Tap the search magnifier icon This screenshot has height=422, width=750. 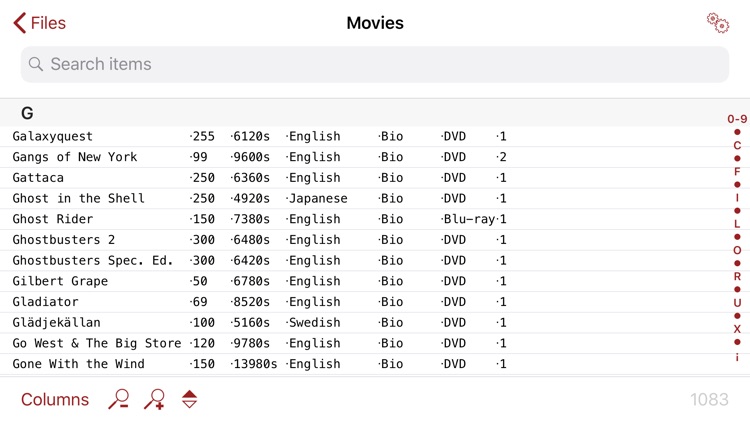pyautogui.click(x=36, y=64)
